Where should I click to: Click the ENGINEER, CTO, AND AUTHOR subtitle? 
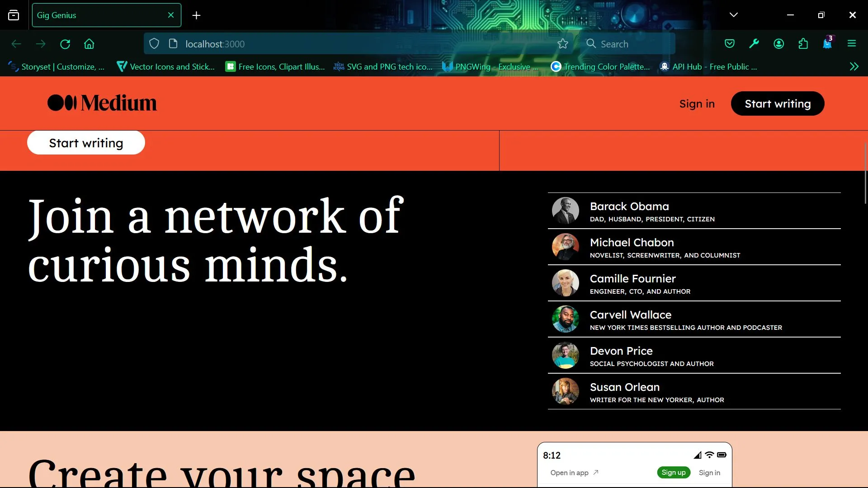click(640, 291)
